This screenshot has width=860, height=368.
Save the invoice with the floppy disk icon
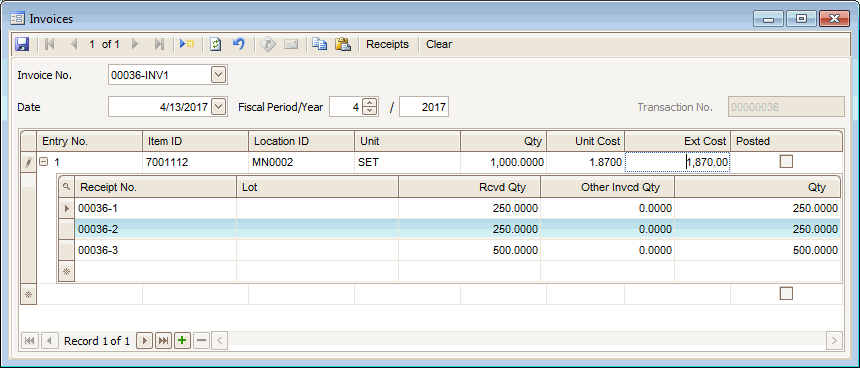tap(22, 44)
